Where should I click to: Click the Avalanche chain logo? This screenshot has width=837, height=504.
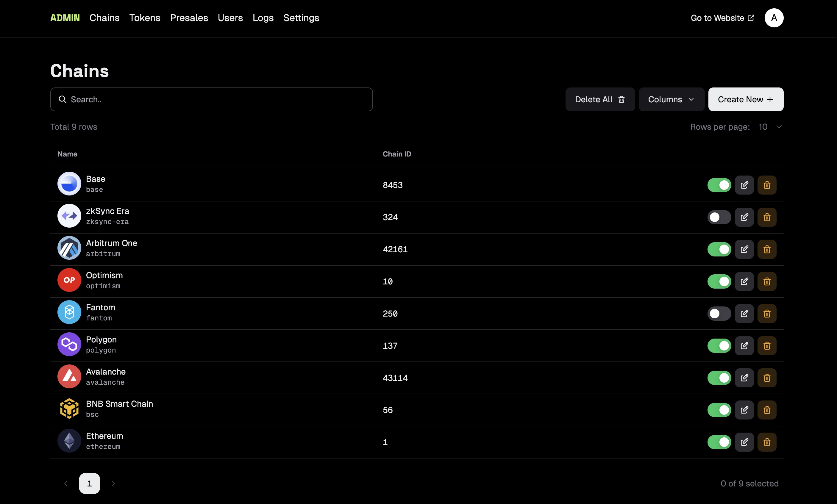click(69, 376)
